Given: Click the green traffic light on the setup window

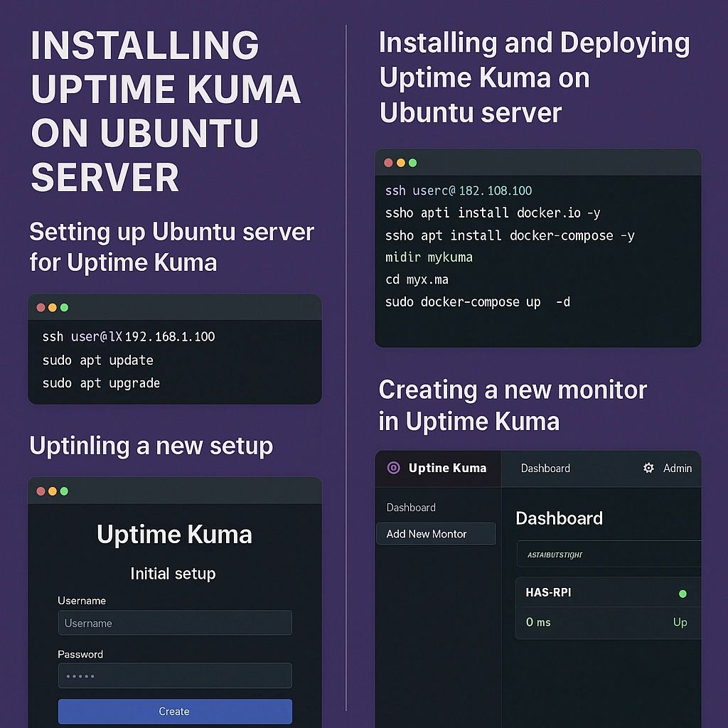Looking at the screenshot, I should point(65,491).
